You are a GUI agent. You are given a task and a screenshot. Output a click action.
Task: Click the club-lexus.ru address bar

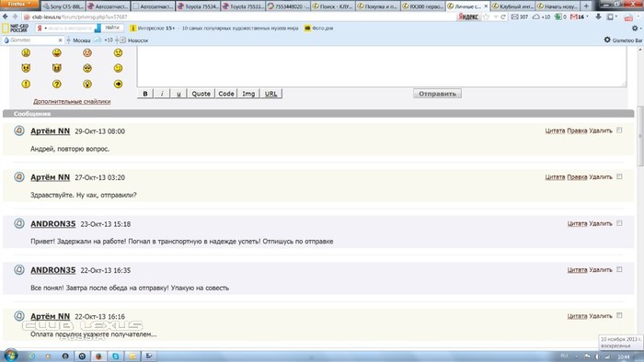tap(238, 17)
